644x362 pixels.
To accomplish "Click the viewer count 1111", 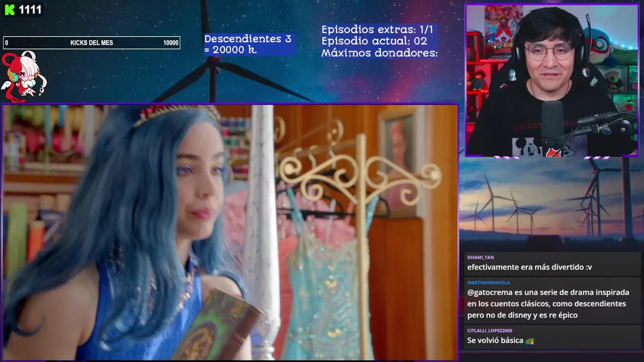I will tap(30, 10).
